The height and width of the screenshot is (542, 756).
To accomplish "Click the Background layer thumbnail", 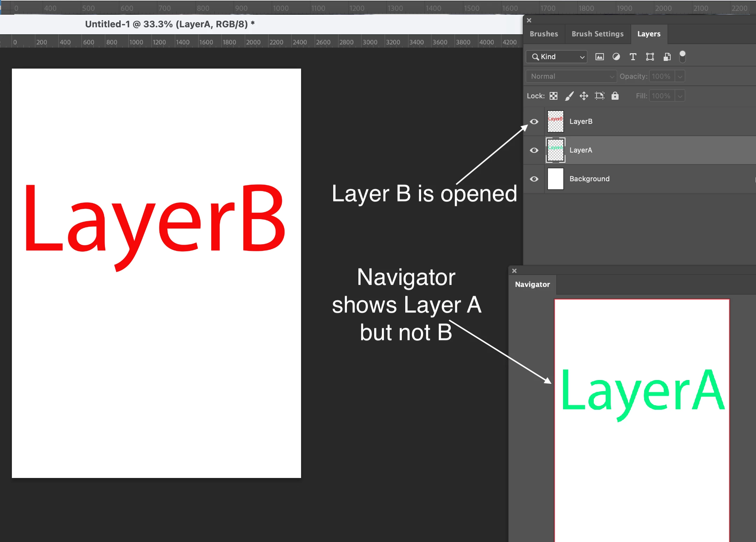I will (555, 179).
